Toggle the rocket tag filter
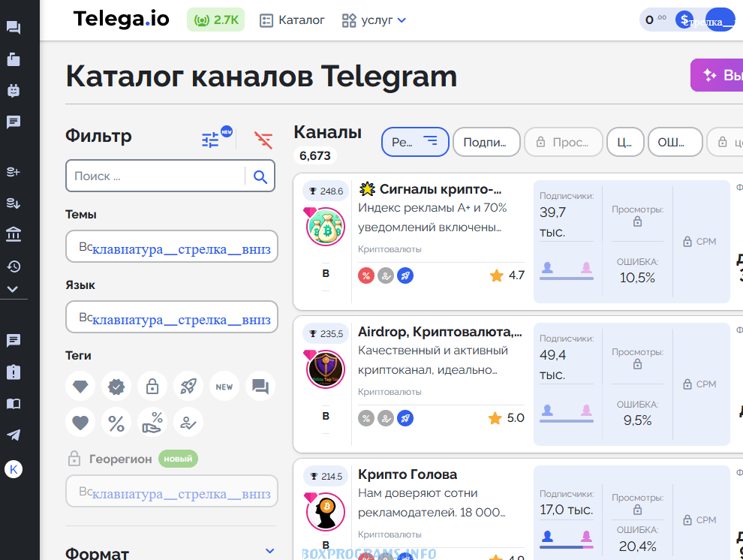This screenshot has height=560, width=743. 188,387
